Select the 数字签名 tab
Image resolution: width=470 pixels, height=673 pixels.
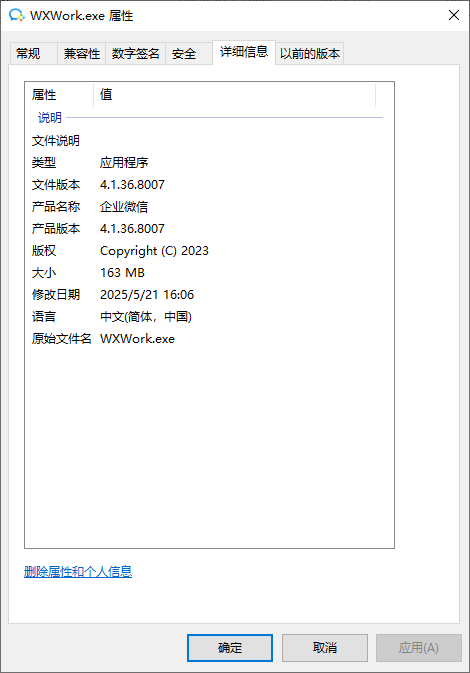(135, 54)
